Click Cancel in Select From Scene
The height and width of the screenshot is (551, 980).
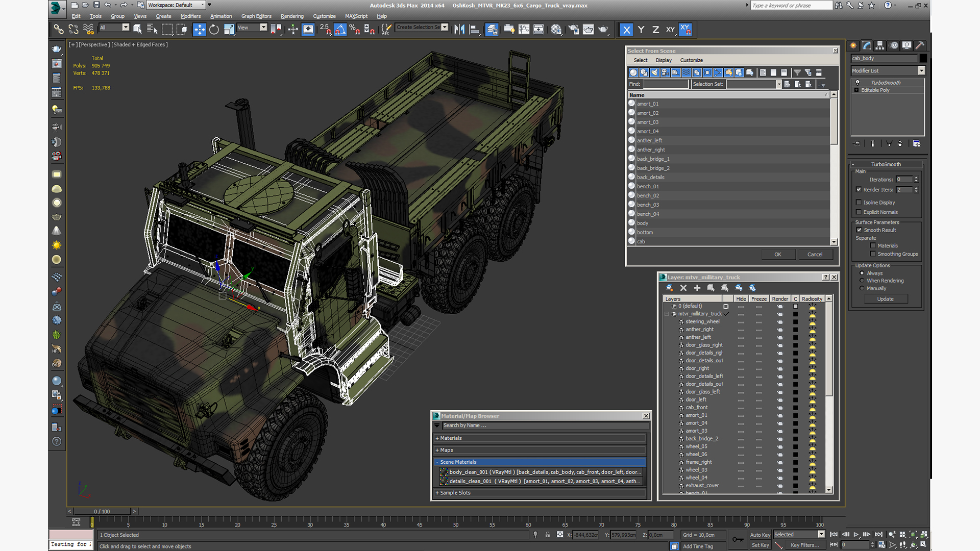[x=815, y=255]
